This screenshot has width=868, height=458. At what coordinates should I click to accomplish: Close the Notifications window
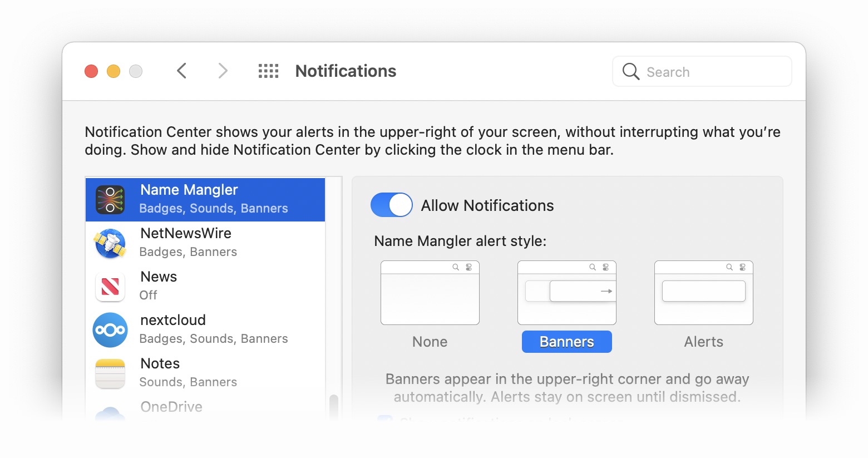click(91, 71)
